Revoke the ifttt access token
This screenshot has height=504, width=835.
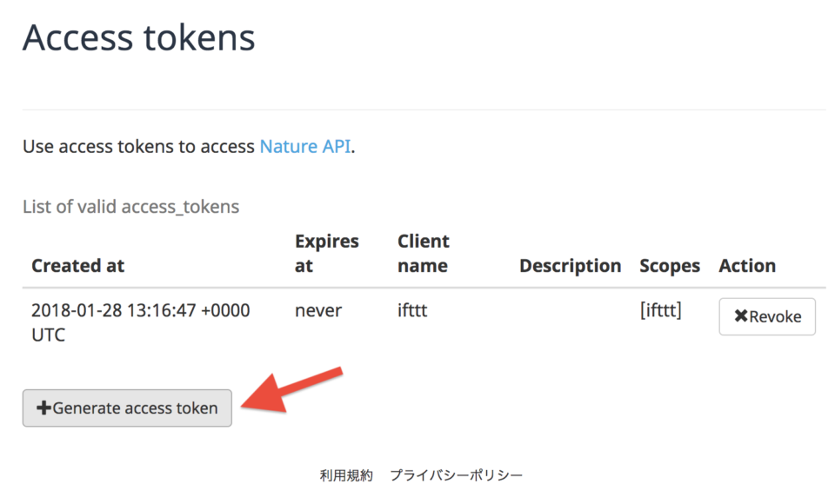[767, 316]
